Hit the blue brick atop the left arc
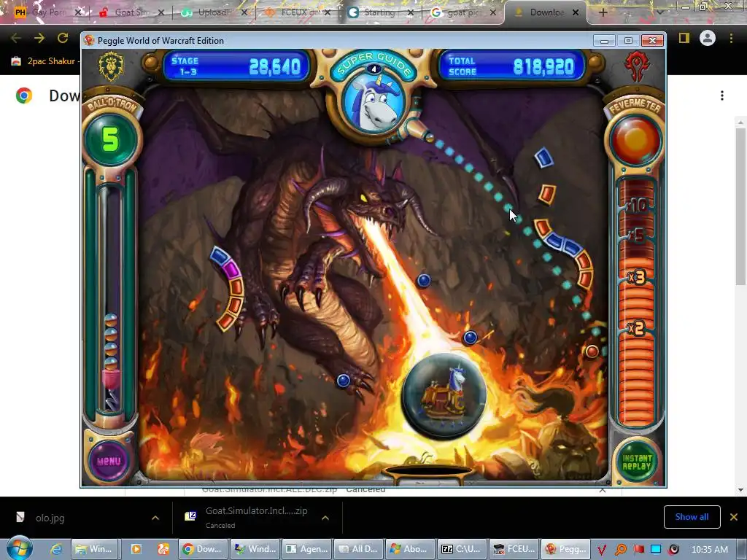747x560 pixels. (219, 254)
